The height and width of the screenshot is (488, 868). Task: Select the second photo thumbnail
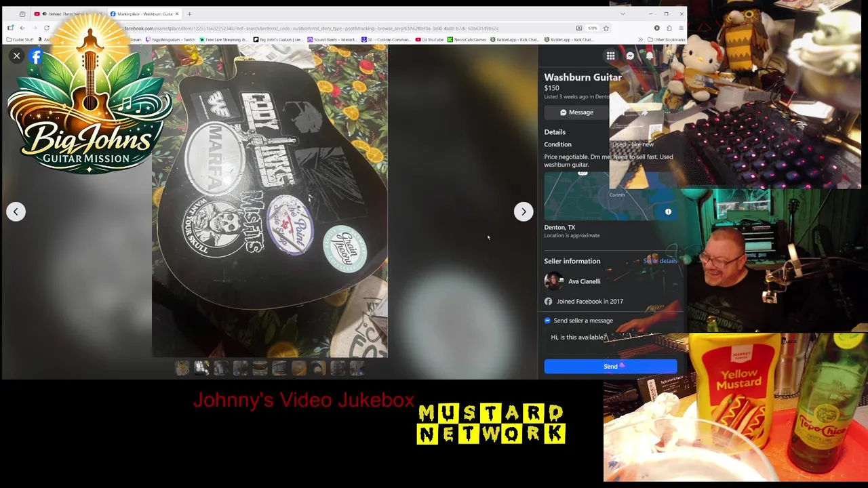click(201, 368)
